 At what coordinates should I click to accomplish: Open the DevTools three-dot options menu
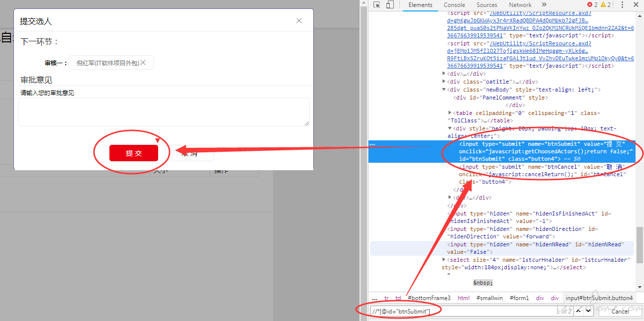[622, 5]
